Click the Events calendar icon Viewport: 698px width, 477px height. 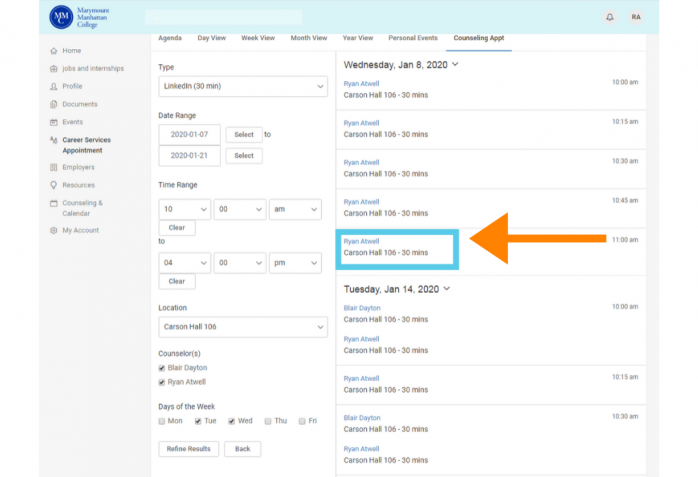pos(53,122)
